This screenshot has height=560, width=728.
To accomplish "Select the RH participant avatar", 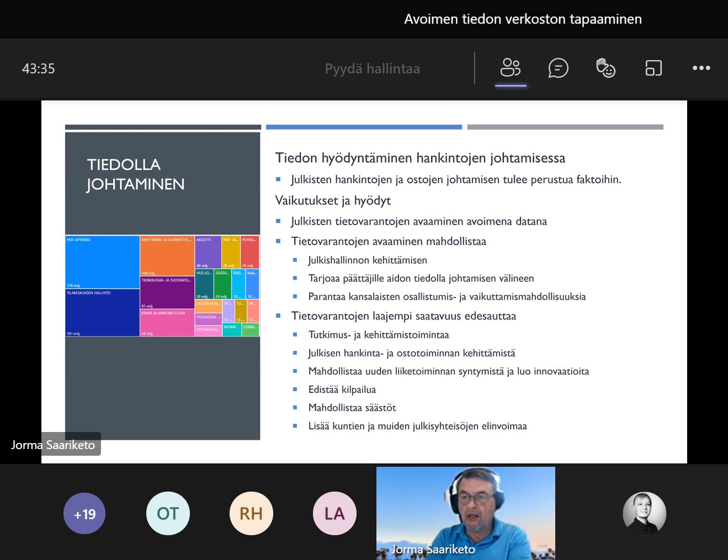I will point(251,514).
